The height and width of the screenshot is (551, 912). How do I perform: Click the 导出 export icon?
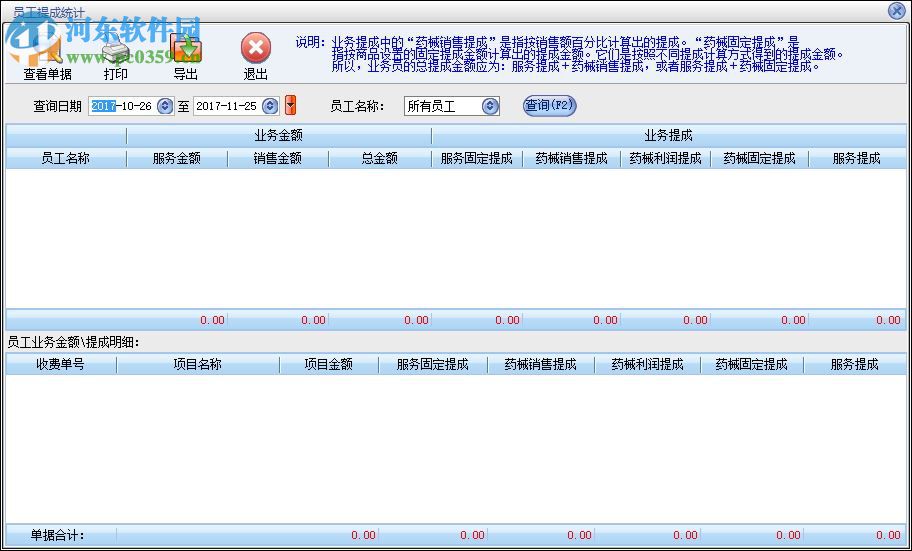[186, 48]
